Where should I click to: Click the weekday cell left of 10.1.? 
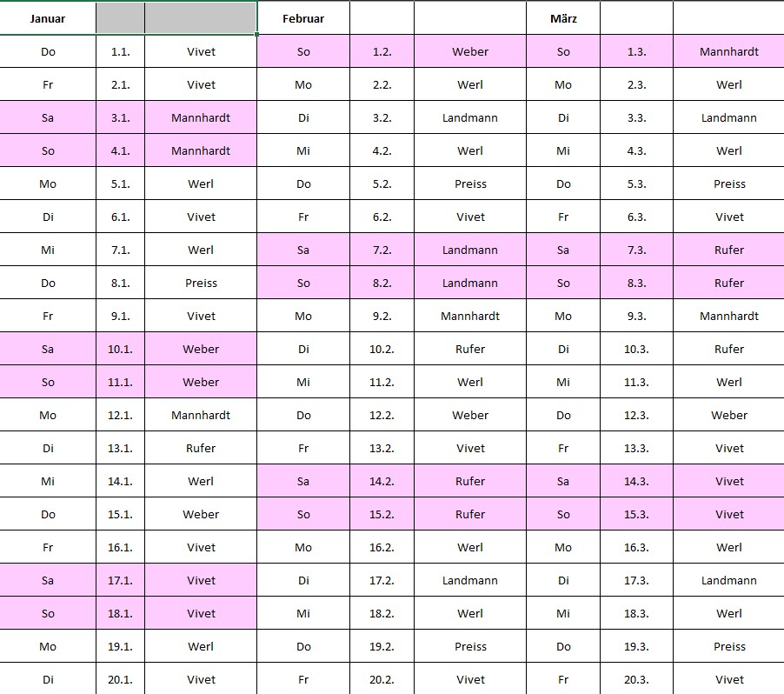(x=48, y=349)
